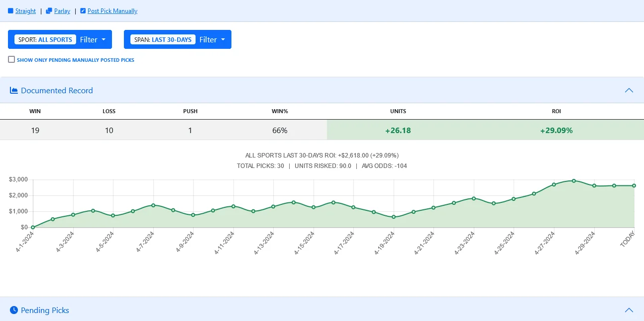This screenshot has height=321, width=644.
Task: Open the Post Pick Manually link
Action: tap(112, 11)
